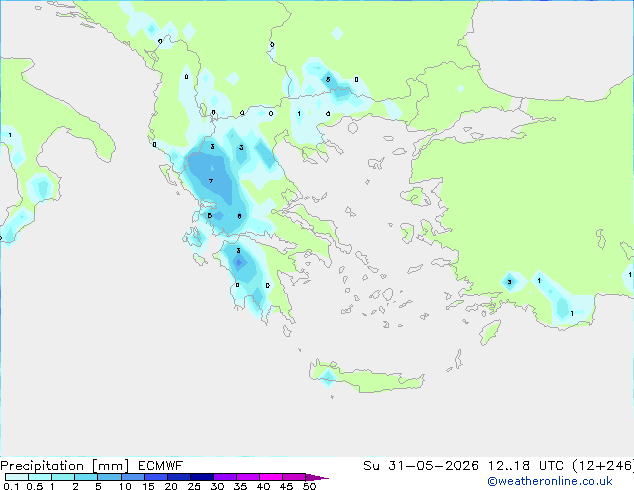
Task: Select the 35–40 mm legend color swatch
Action: 248,477
